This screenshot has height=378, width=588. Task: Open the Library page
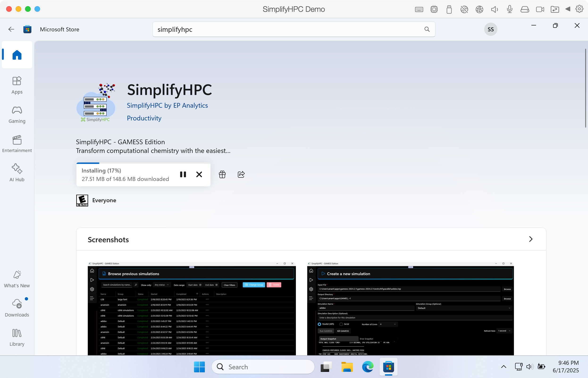pyautogui.click(x=17, y=337)
